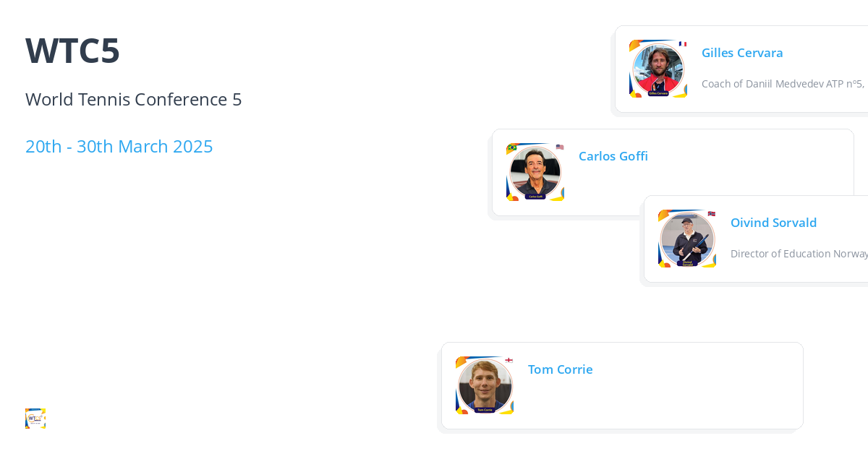Click the Norwegian flag on Oivind Sorvald's card
The width and height of the screenshot is (868, 454).
click(712, 213)
